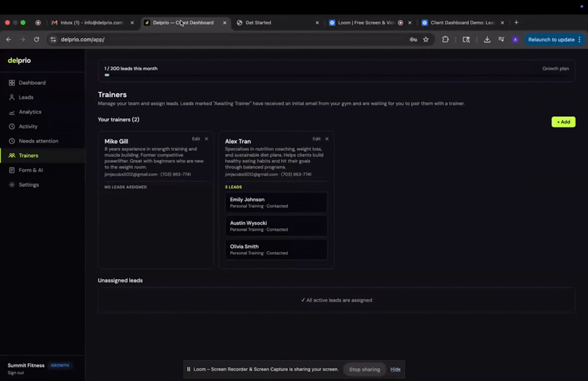Click Mike Gill trainer name

pyautogui.click(x=116, y=141)
